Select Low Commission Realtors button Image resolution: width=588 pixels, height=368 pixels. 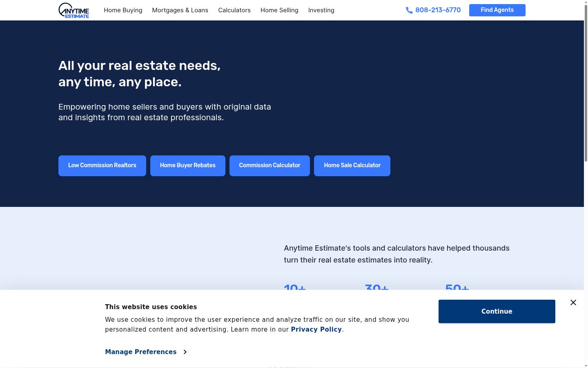[102, 166]
